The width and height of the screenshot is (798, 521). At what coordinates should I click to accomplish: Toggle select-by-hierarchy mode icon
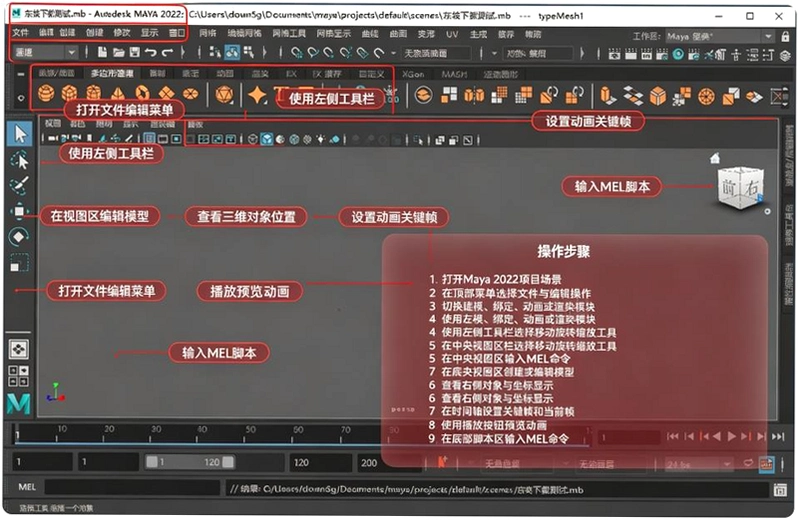click(215, 52)
